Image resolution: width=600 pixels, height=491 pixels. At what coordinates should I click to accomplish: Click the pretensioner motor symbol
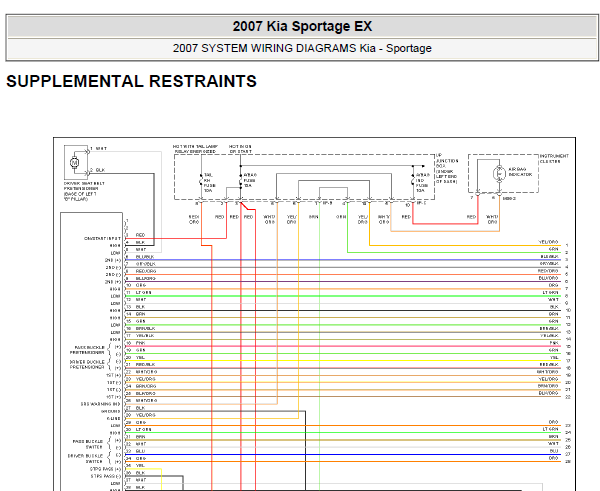[x=75, y=163]
